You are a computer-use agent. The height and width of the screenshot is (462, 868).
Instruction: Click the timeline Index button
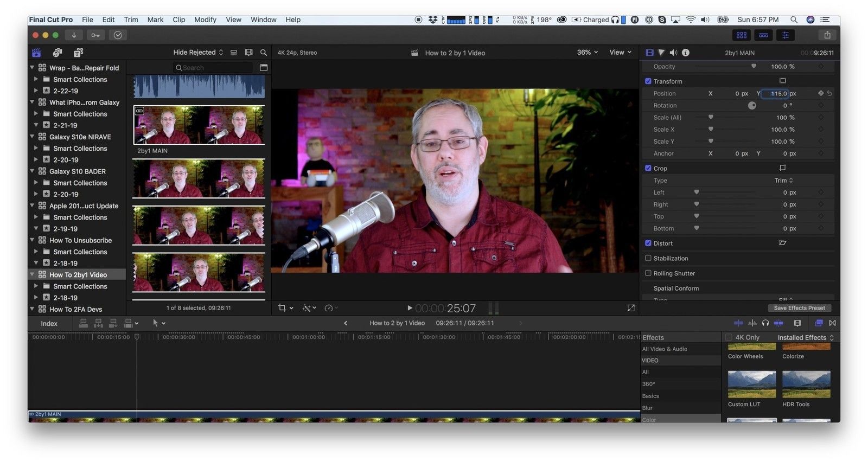click(x=49, y=323)
